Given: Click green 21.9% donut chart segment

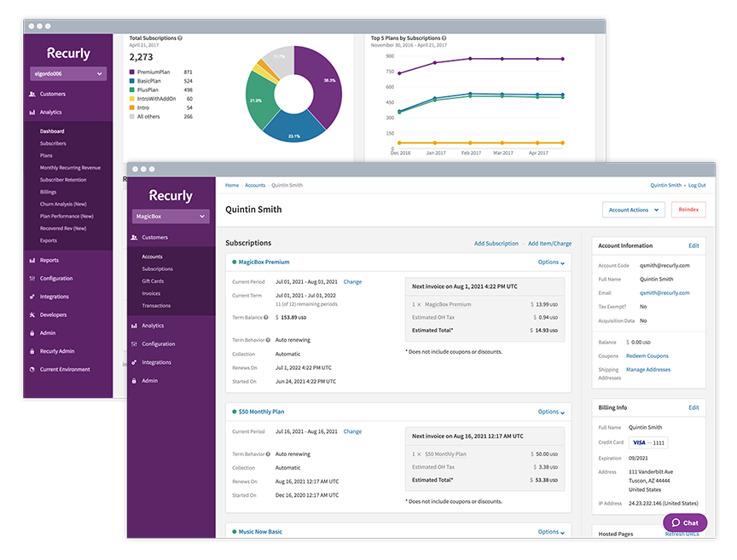Looking at the screenshot, I should coord(258,100).
